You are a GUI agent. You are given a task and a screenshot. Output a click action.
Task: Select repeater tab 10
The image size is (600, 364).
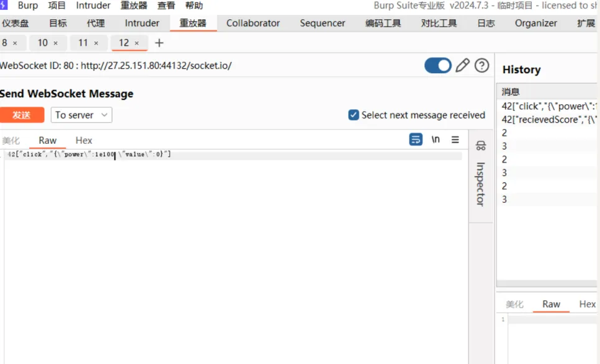click(42, 43)
